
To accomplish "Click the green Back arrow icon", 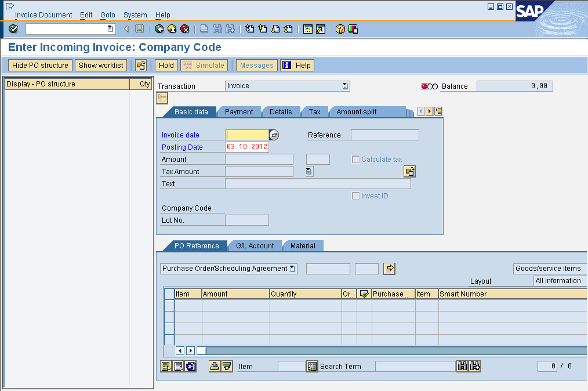I will 158,28.
